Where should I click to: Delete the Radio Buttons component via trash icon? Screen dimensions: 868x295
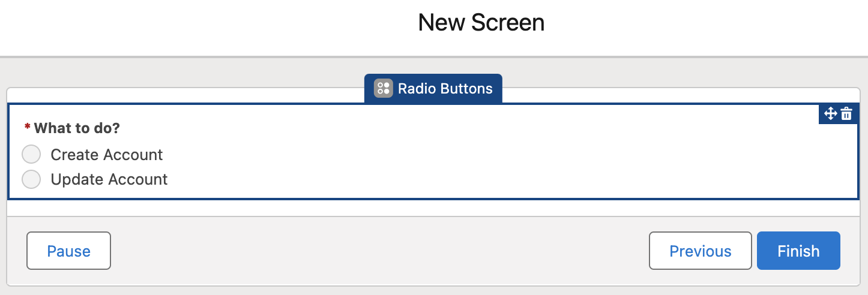846,113
